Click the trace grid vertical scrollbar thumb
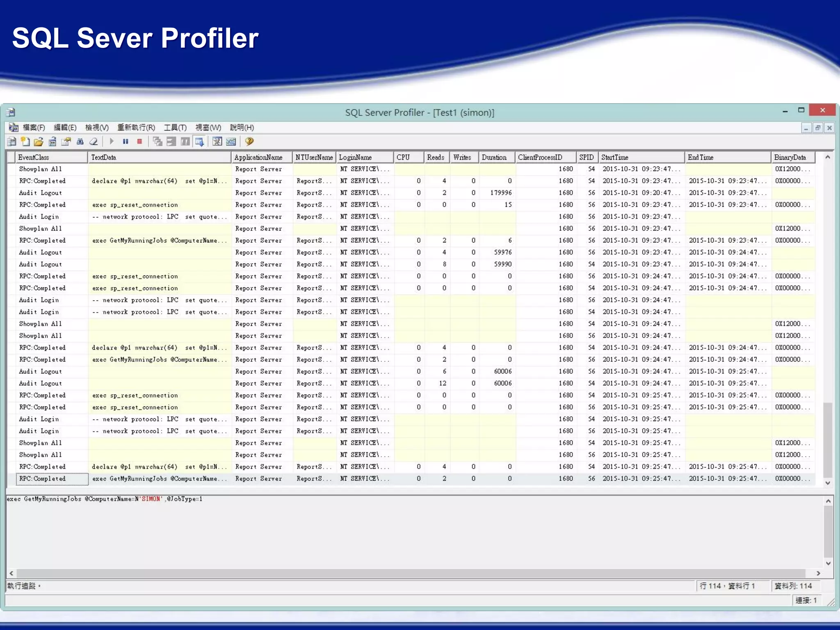This screenshot has width=840, height=630. point(828,440)
